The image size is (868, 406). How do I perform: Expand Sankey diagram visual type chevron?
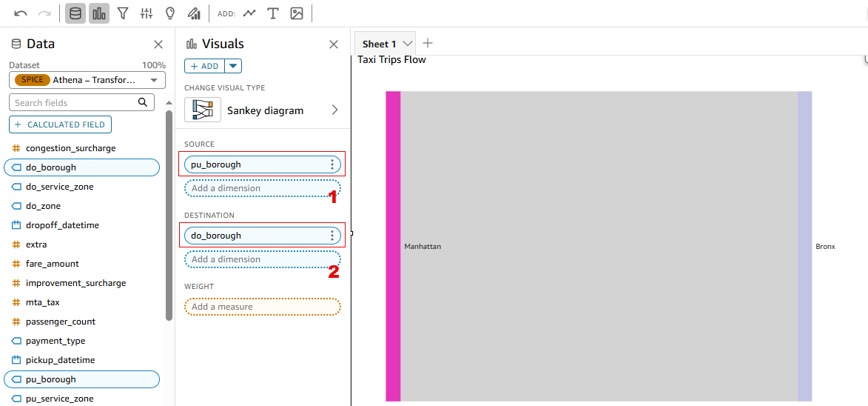pos(334,110)
